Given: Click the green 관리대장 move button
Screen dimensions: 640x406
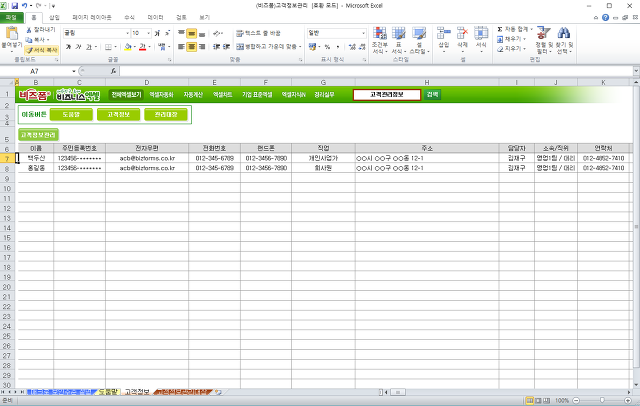Looking at the screenshot, I should click(x=166, y=115).
